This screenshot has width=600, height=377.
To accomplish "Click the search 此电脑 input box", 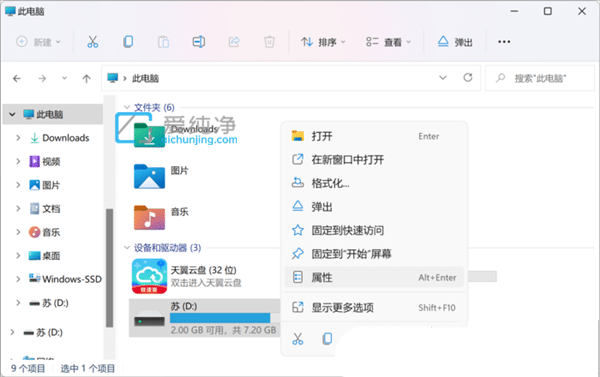I will [x=540, y=78].
